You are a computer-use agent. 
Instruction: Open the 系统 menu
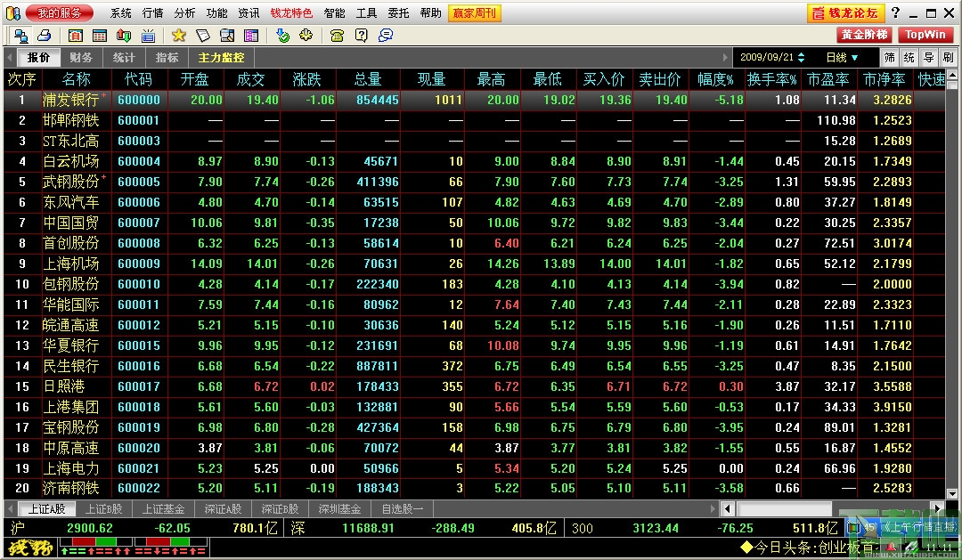(121, 12)
